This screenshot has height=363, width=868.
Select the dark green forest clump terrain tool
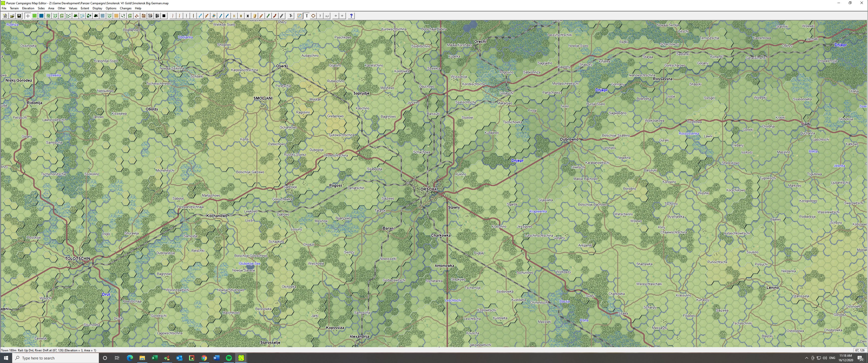[75, 16]
